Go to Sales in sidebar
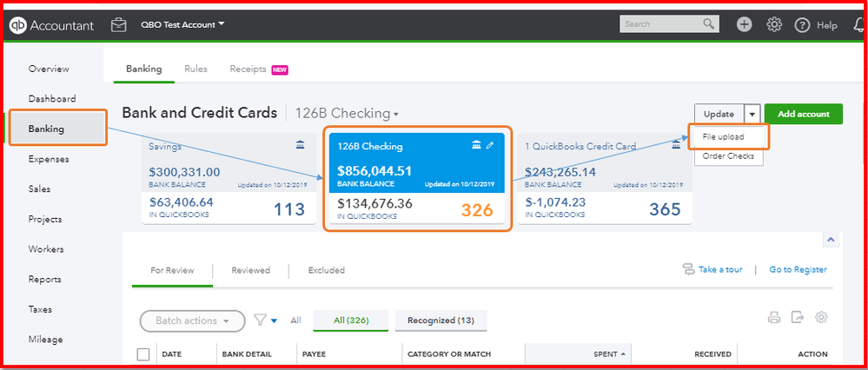This screenshot has width=868, height=370. pos(39,189)
